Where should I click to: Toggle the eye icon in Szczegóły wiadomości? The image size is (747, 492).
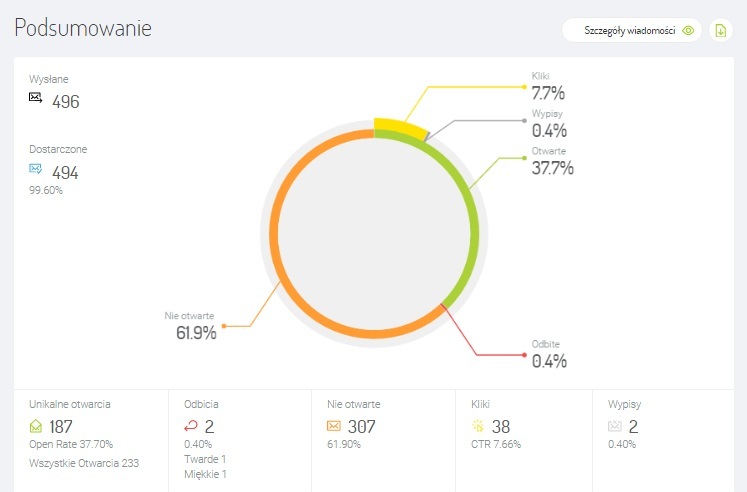pos(688,30)
